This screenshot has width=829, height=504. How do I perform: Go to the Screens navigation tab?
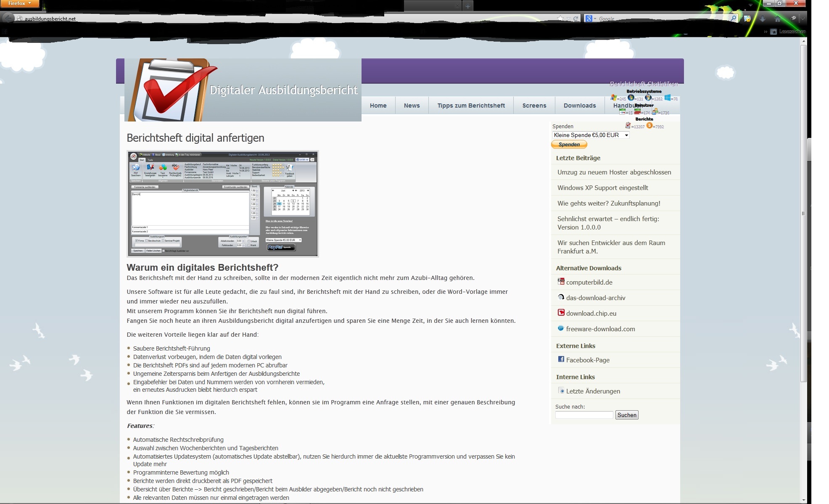tap(534, 106)
